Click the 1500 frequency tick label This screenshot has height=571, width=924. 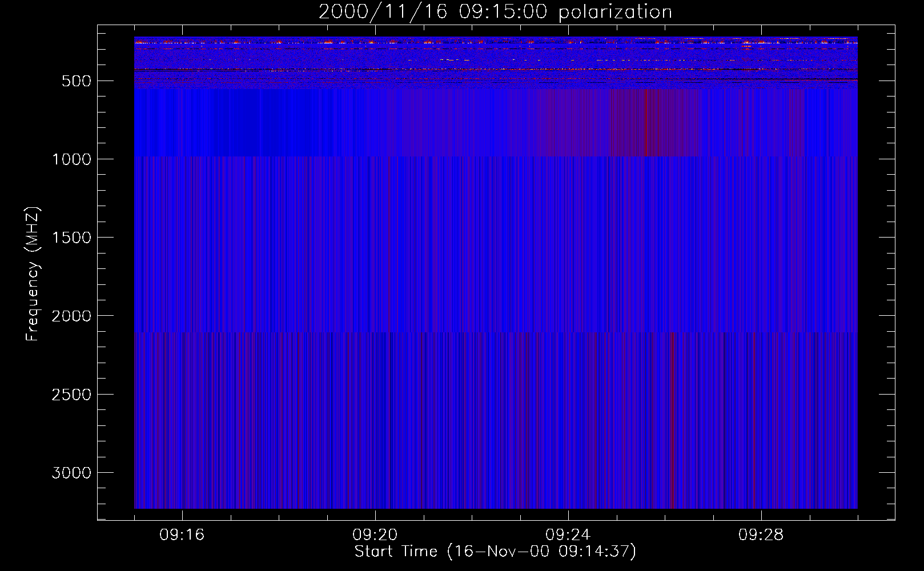(71, 238)
